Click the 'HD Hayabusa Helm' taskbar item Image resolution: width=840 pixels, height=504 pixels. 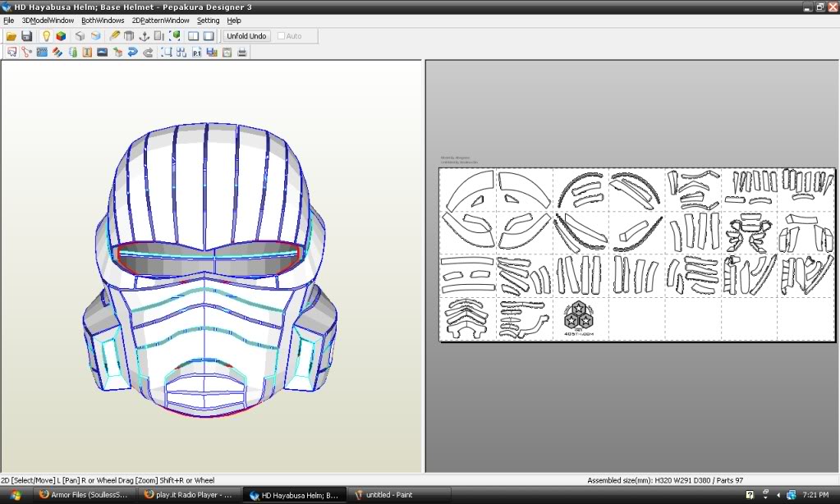click(294, 495)
